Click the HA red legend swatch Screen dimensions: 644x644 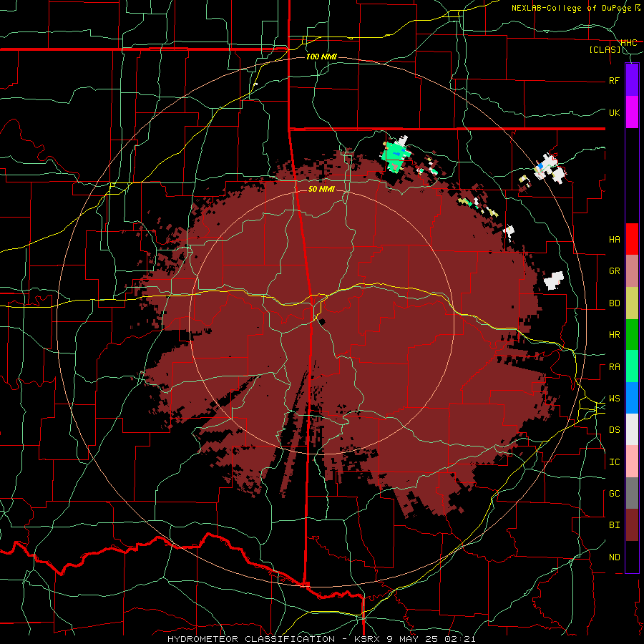click(x=632, y=239)
